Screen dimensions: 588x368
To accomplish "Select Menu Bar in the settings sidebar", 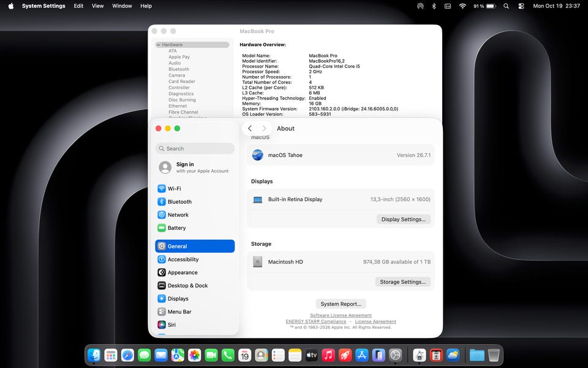I will coord(195,312).
